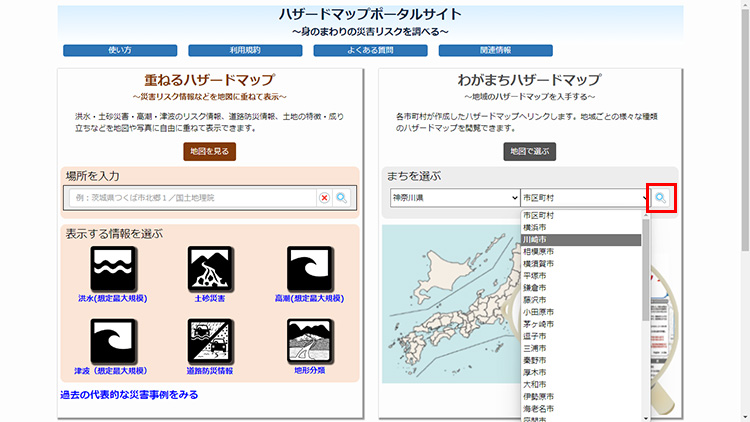This screenshot has height=422, width=750.
Task: Click the 地図で選ぶ button
Action: pyautogui.click(x=529, y=151)
